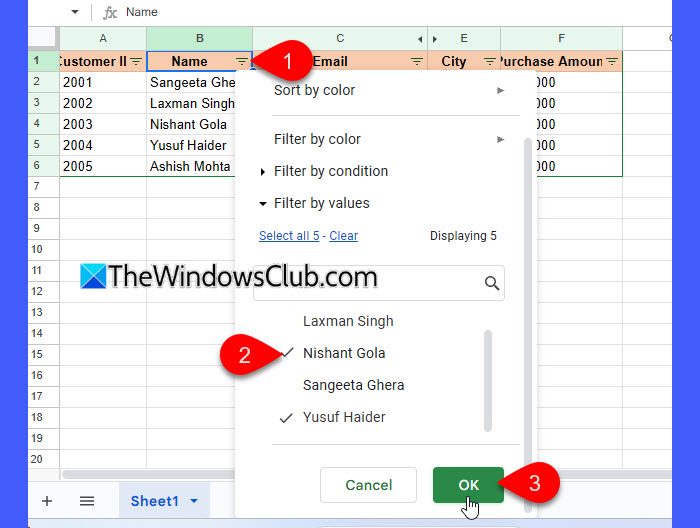This screenshot has height=528, width=700.
Task: Click the Clear link
Action: click(x=343, y=236)
